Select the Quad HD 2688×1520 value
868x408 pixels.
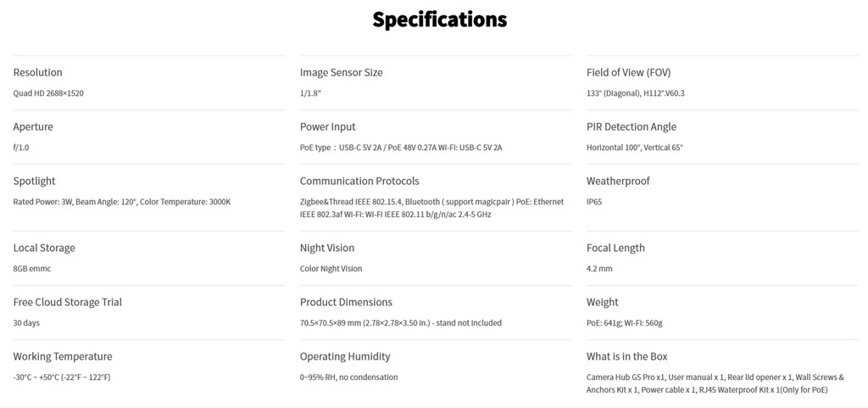tap(48, 93)
